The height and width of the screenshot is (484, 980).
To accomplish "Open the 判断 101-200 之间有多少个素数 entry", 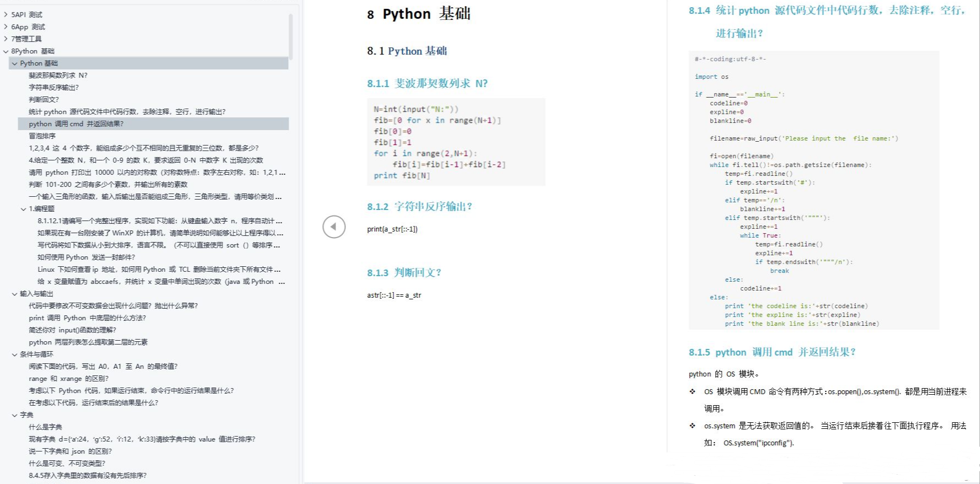I will pos(108,185).
